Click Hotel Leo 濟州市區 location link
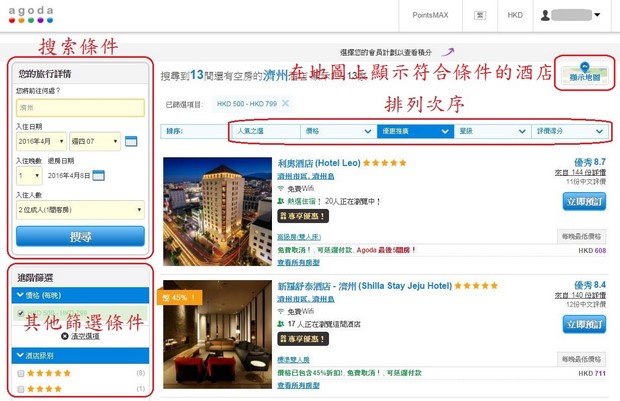620x401 pixels. coord(306,176)
